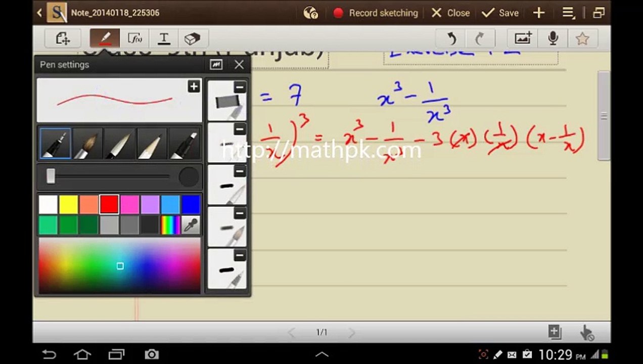Viewport: 643px width, 364px height.
Task: Open the S Note app icon
Action: (x=57, y=13)
